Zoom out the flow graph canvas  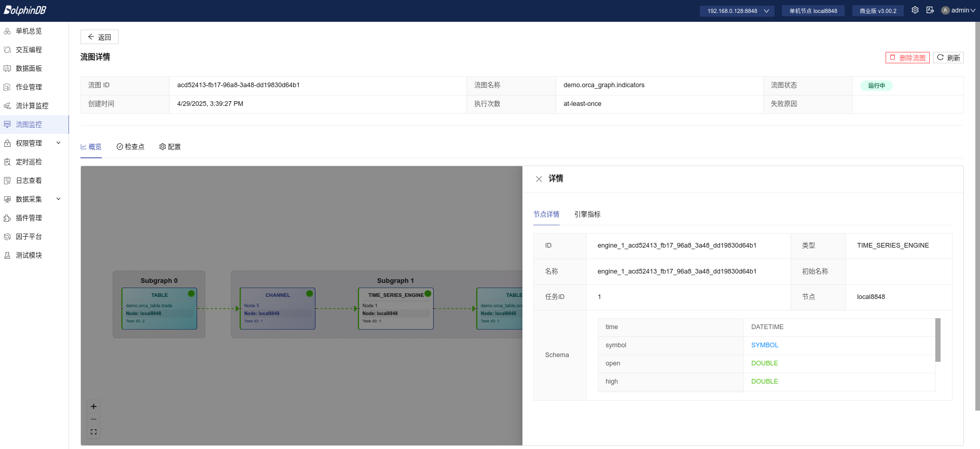[x=94, y=419]
